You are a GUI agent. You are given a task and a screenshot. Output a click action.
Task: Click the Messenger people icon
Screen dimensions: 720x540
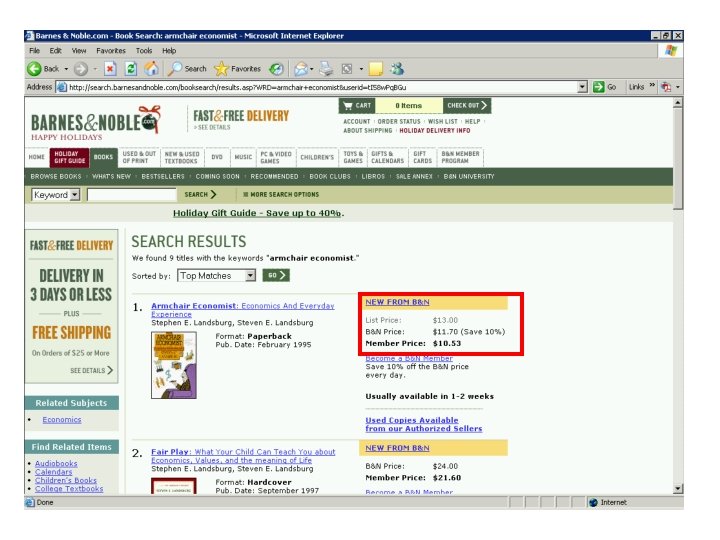pyautogui.click(x=397, y=69)
